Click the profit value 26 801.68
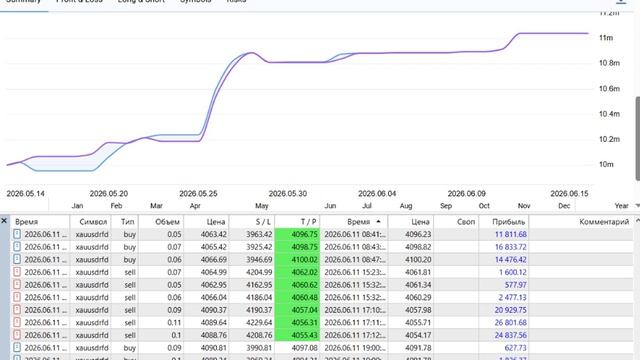The image size is (640, 360). 511,322
